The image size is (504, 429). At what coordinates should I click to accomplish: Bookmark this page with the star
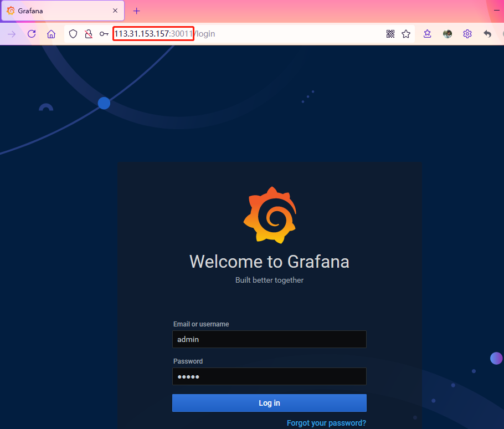[406, 34]
